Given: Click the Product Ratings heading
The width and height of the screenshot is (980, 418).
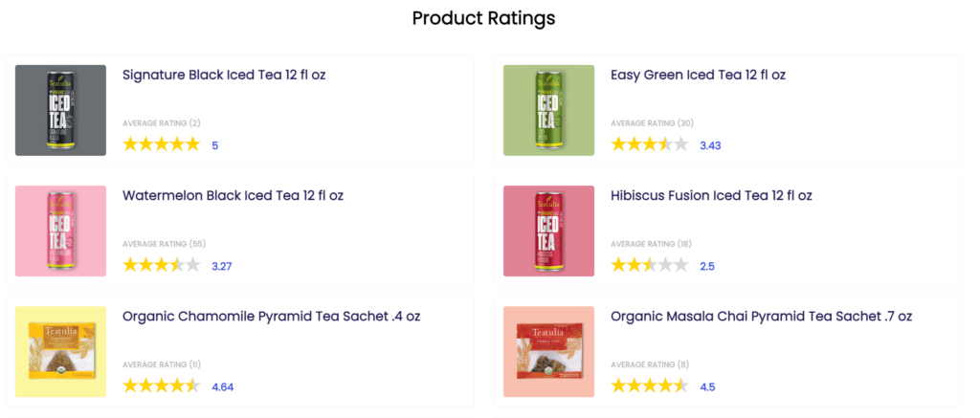Looking at the screenshot, I should (483, 18).
